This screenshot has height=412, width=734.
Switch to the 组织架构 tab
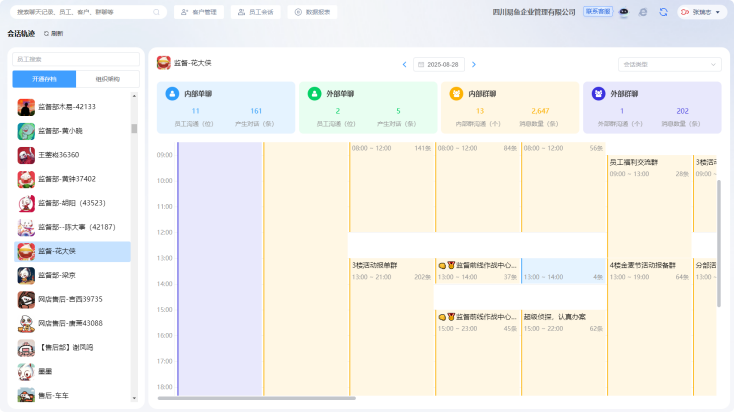[101, 78]
